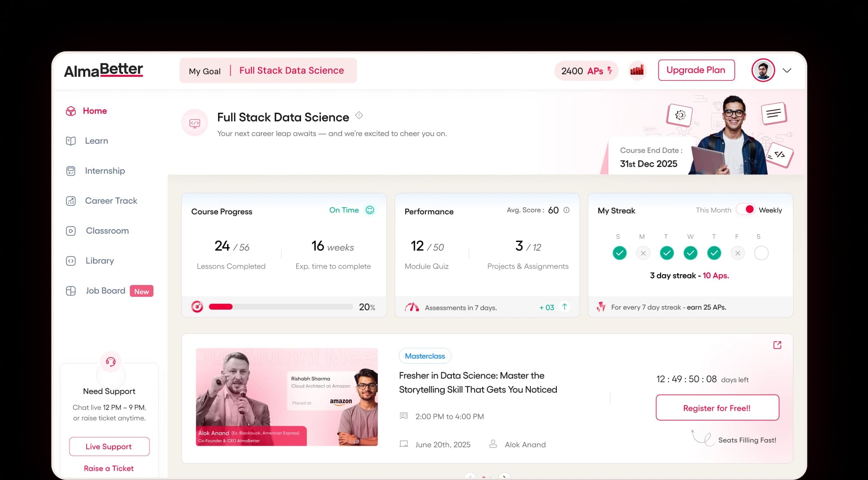The width and height of the screenshot is (868, 480).
Task: Toggle streak view between Month and Weekly
Action: tap(746, 209)
